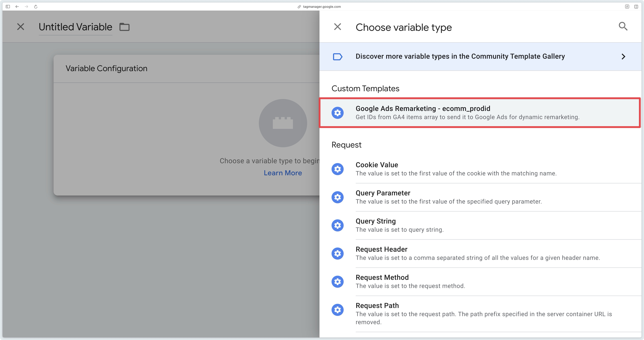644x340 pixels.
Task: Open search in variable type panel
Action: click(x=623, y=26)
